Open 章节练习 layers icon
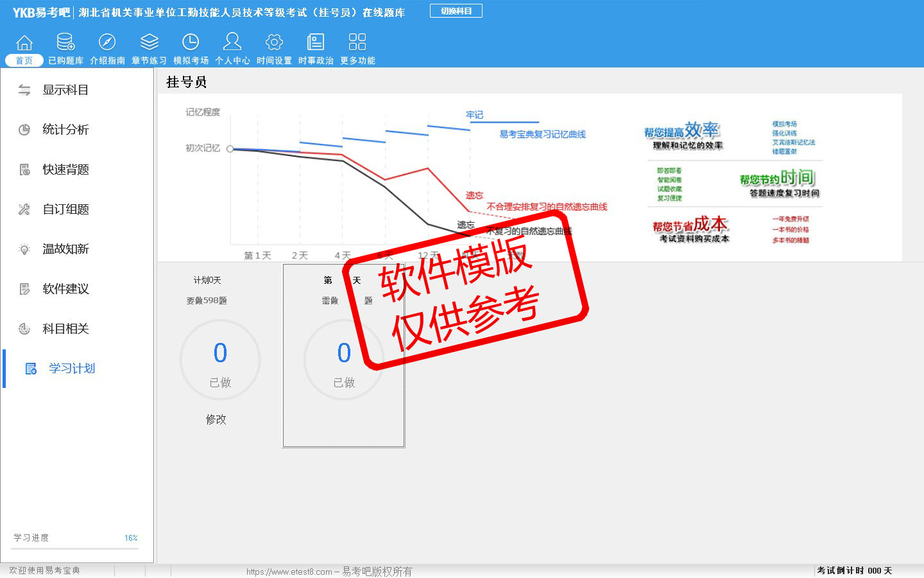 click(150, 42)
